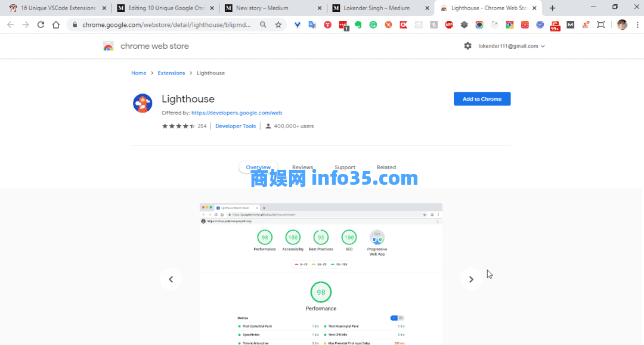644x345 pixels.
Task: Open the developers.google.com/web link
Action: 237,113
